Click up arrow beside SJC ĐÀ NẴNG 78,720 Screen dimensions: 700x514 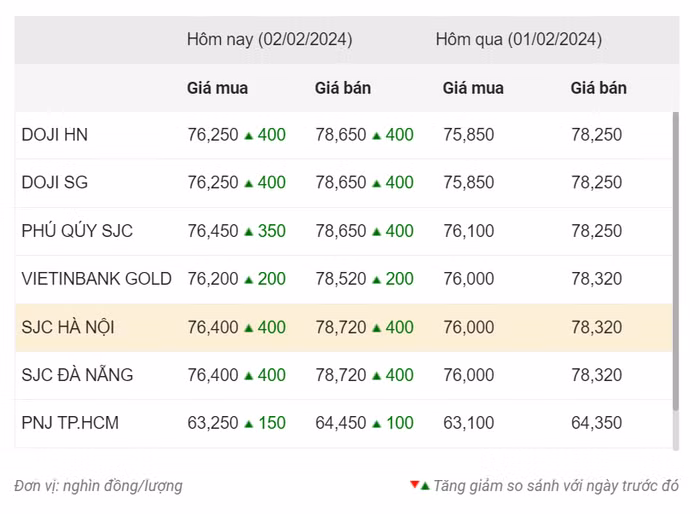click(x=376, y=375)
